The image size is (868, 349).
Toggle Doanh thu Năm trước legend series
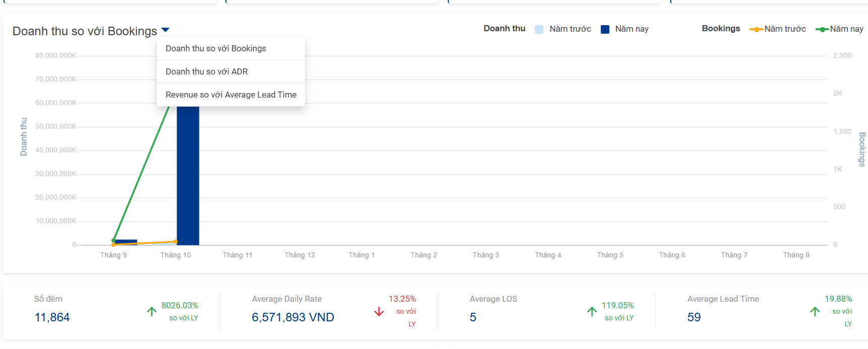coord(563,29)
